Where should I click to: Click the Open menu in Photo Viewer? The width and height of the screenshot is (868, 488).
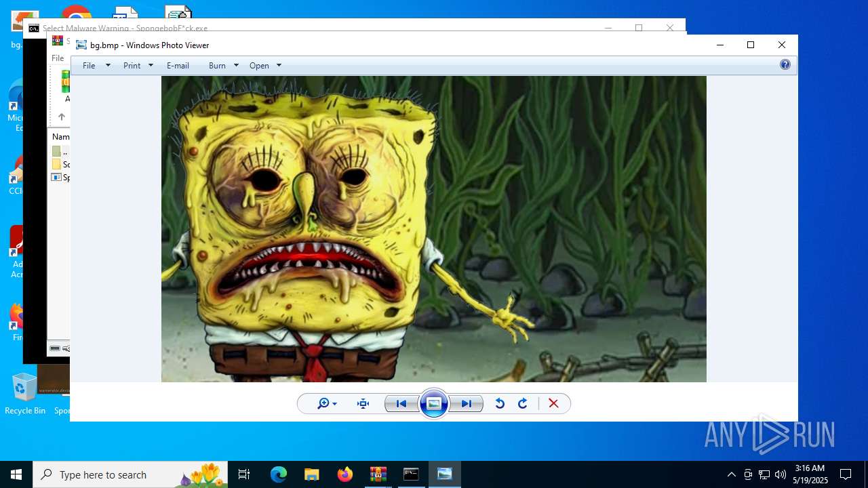[x=259, y=66]
